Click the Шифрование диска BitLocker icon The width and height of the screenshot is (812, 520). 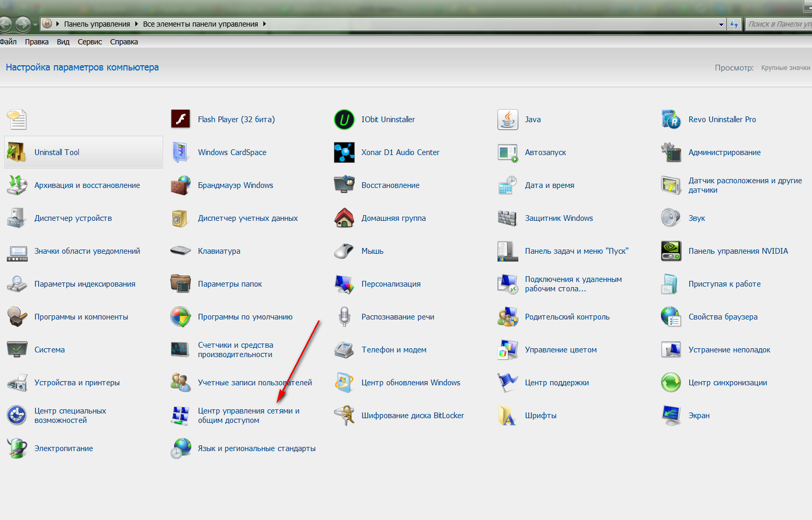point(344,416)
